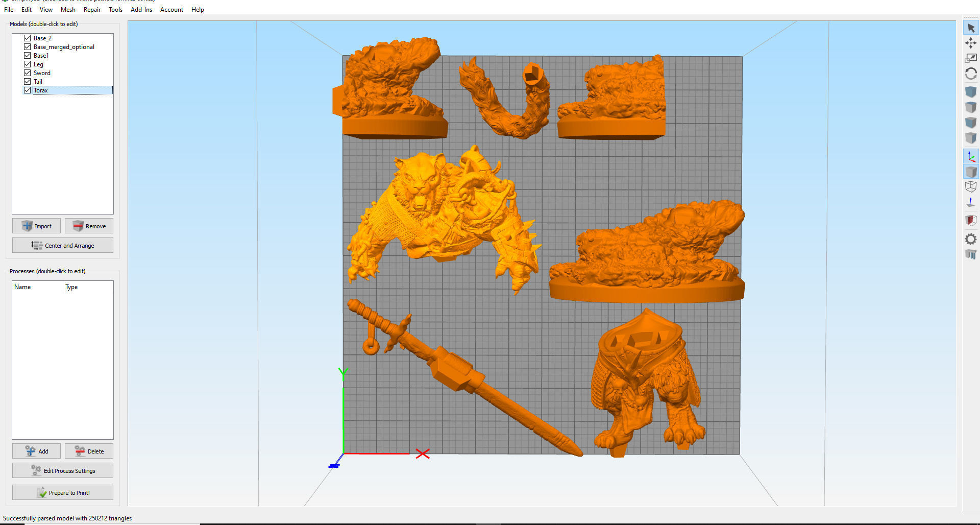Click the Delete process button
This screenshot has width=980, height=525.
point(89,451)
